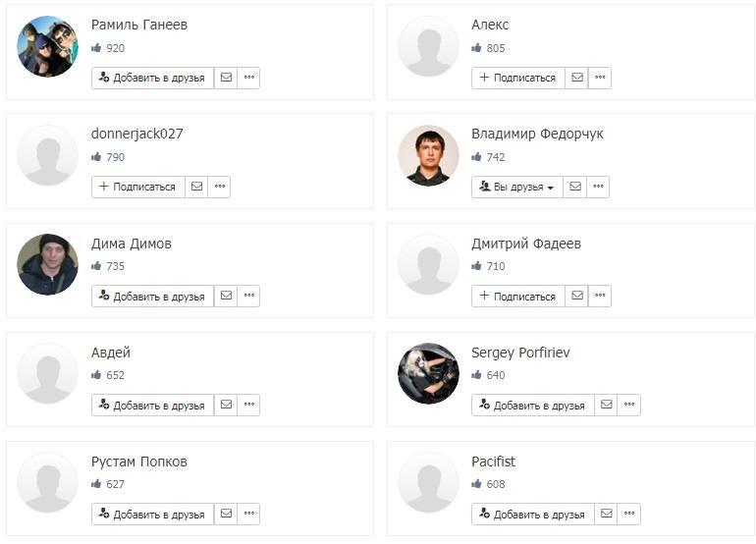756x544 pixels.
Task: Subscribe to Дмитрий Фадеев
Action: [517, 296]
